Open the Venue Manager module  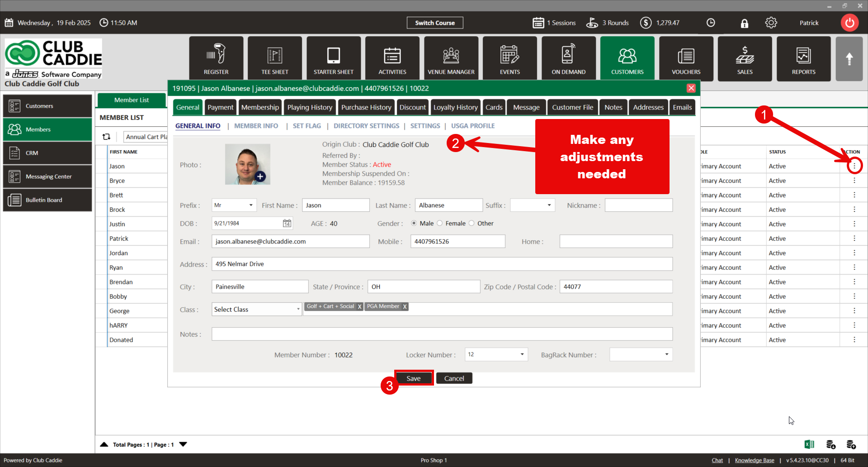pos(451,59)
